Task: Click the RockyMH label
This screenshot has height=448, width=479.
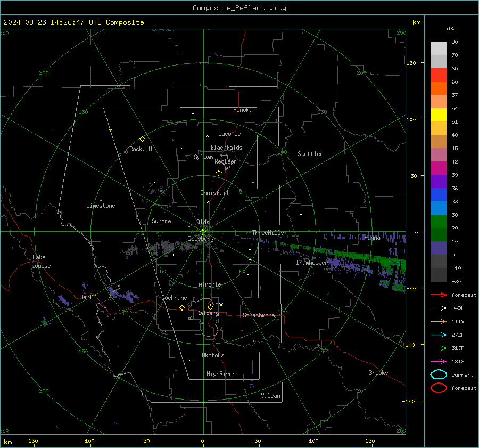Action: pos(141,149)
